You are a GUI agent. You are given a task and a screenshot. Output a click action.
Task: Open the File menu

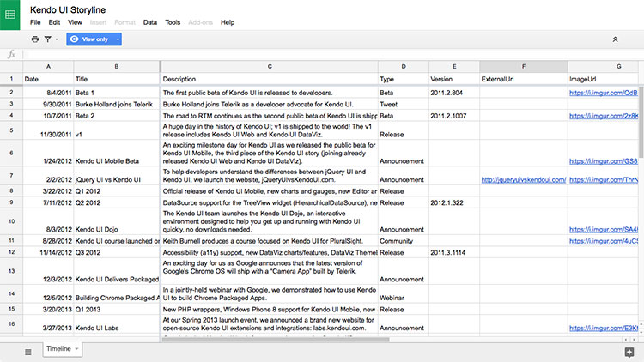35,22
